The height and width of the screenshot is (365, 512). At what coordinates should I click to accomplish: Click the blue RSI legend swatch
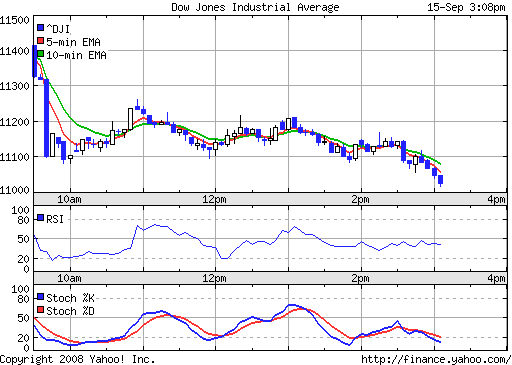coord(41,218)
